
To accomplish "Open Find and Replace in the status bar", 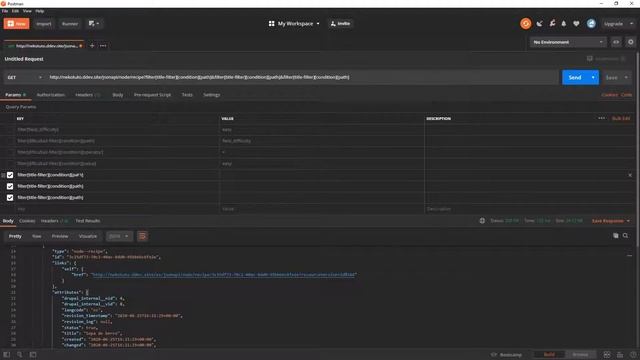I will tap(19, 355).
